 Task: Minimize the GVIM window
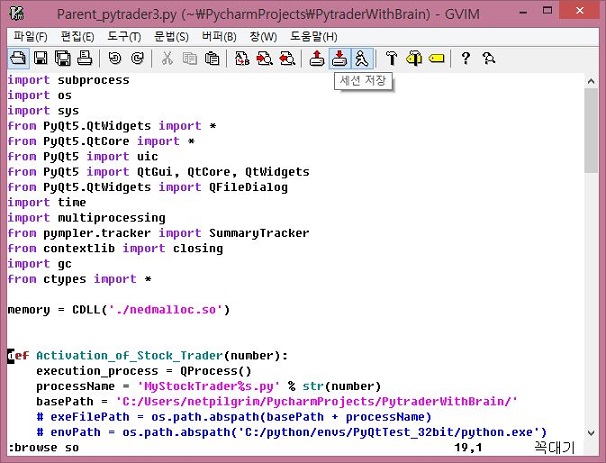pyautogui.click(x=523, y=12)
